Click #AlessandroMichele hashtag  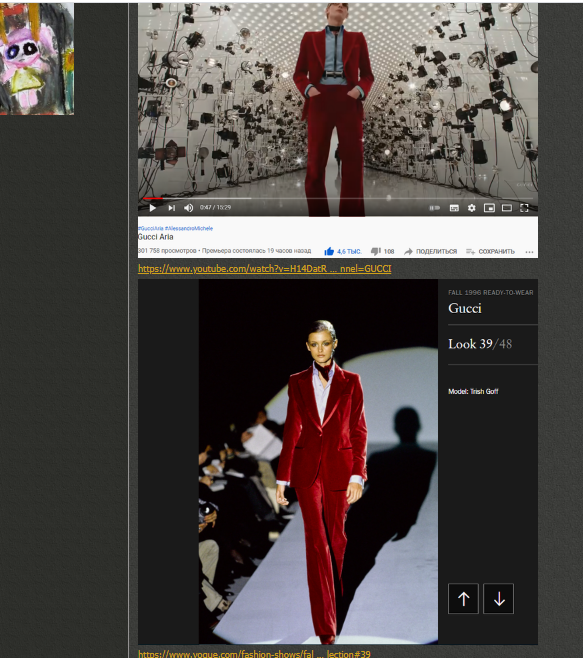(189, 228)
